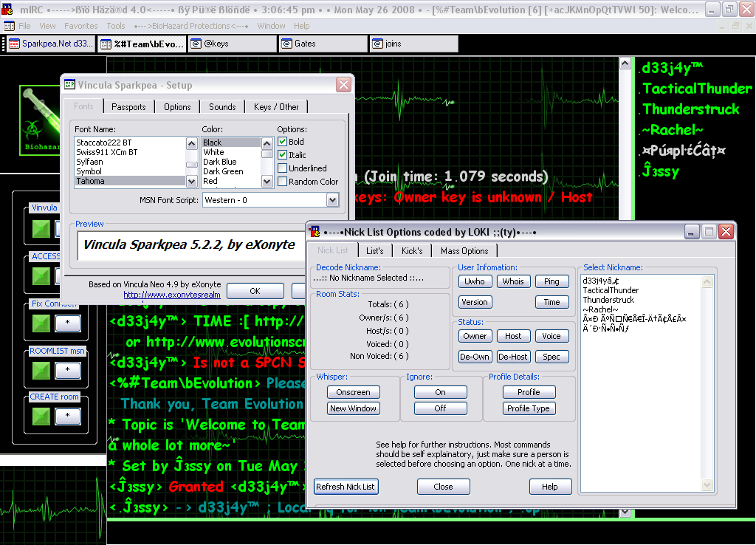Click the Version button
756x545 pixels.
coord(475,302)
